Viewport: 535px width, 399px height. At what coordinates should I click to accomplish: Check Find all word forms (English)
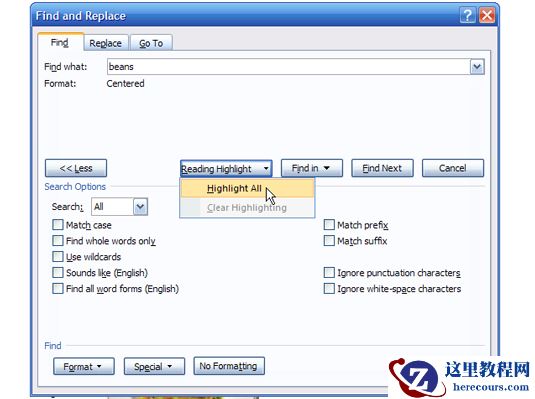pyautogui.click(x=58, y=289)
